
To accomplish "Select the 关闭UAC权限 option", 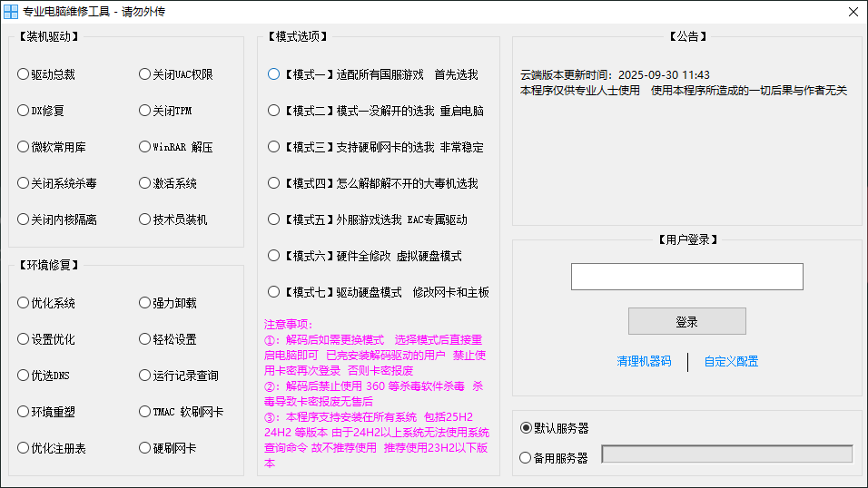I will point(145,74).
